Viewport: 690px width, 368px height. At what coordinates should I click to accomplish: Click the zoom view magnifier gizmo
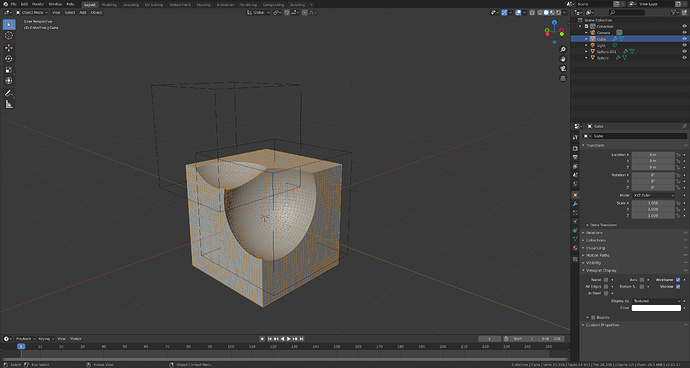pos(563,49)
